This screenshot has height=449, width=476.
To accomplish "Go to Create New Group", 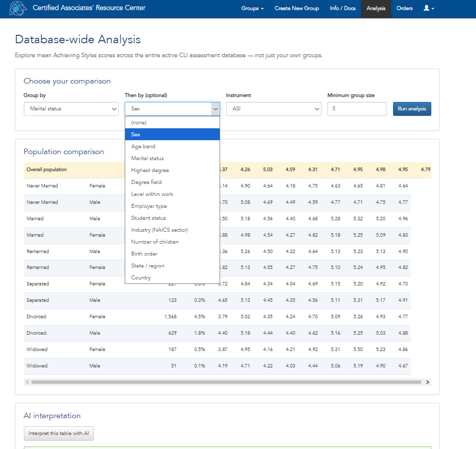I will (297, 8).
